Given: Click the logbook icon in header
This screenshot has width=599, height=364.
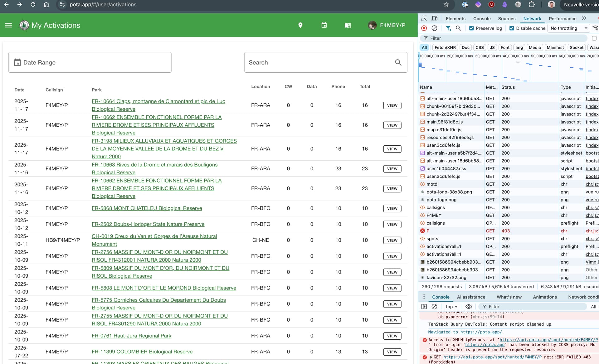Looking at the screenshot, I should click(x=348, y=25).
